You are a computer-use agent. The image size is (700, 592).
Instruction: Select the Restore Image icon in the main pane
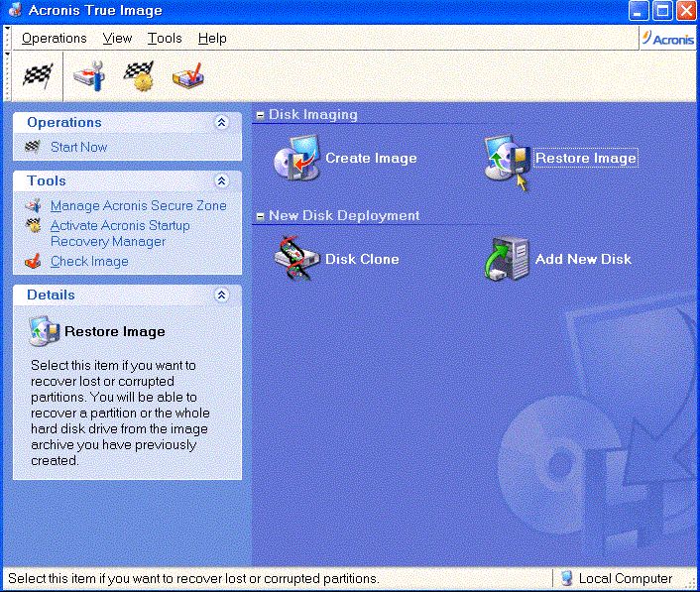pos(506,159)
